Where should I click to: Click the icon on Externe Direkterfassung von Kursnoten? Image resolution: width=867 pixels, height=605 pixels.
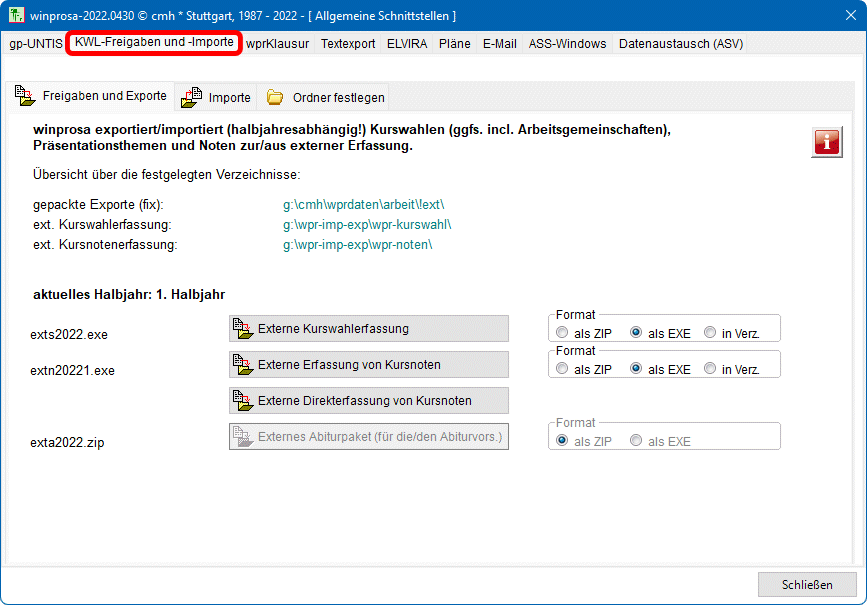[x=242, y=400]
